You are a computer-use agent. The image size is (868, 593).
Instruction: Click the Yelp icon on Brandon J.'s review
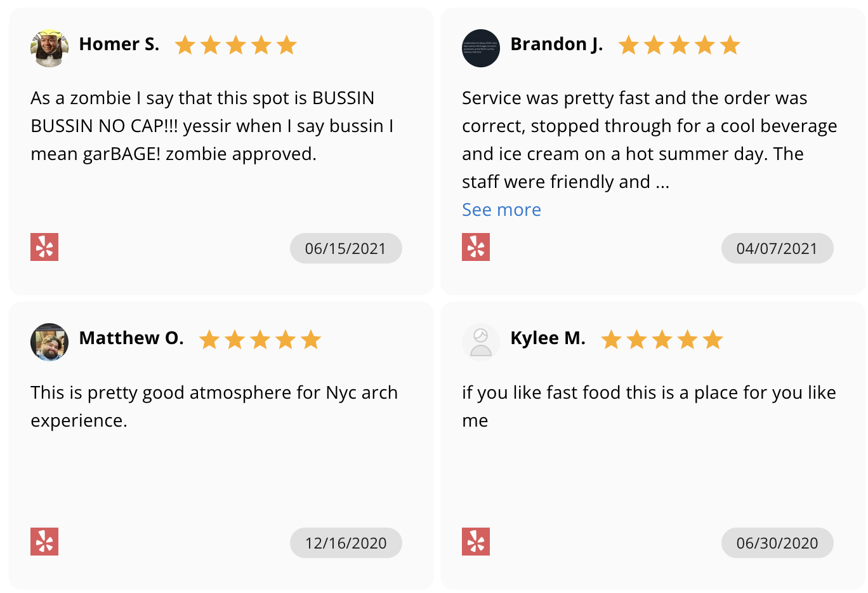pos(476,247)
